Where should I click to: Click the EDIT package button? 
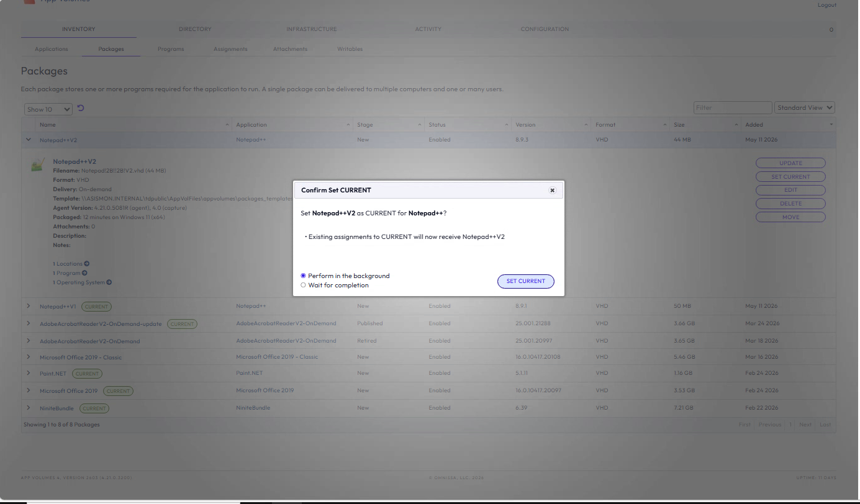[x=790, y=190]
